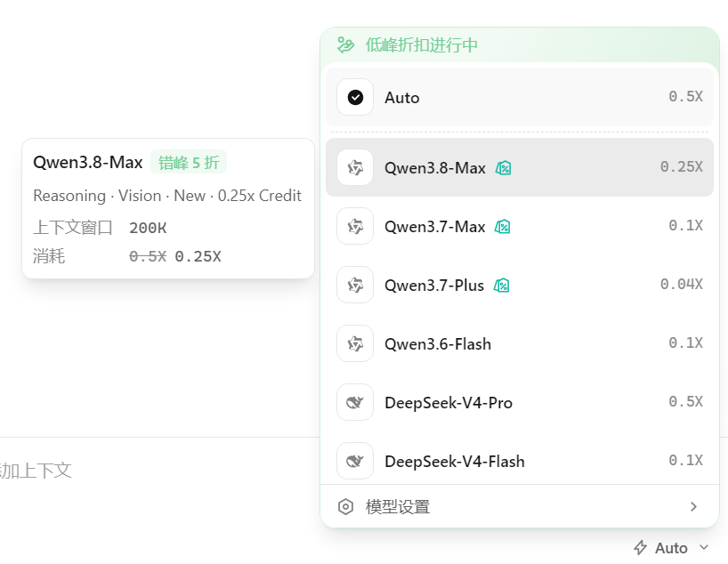Click the 0.1X multiplier on DeepSeek-V4-Flash row
The image size is (728, 564).
pyautogui.click(x=686, y=461)
